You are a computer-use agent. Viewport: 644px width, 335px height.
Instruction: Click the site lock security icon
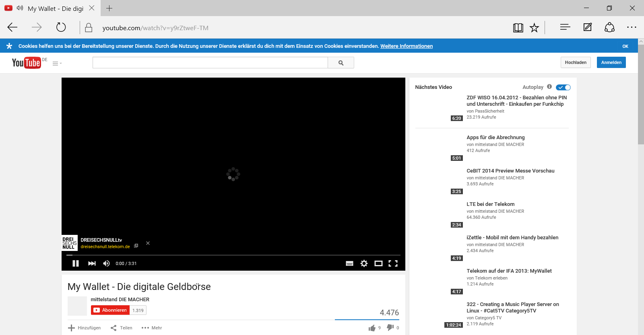89,27
